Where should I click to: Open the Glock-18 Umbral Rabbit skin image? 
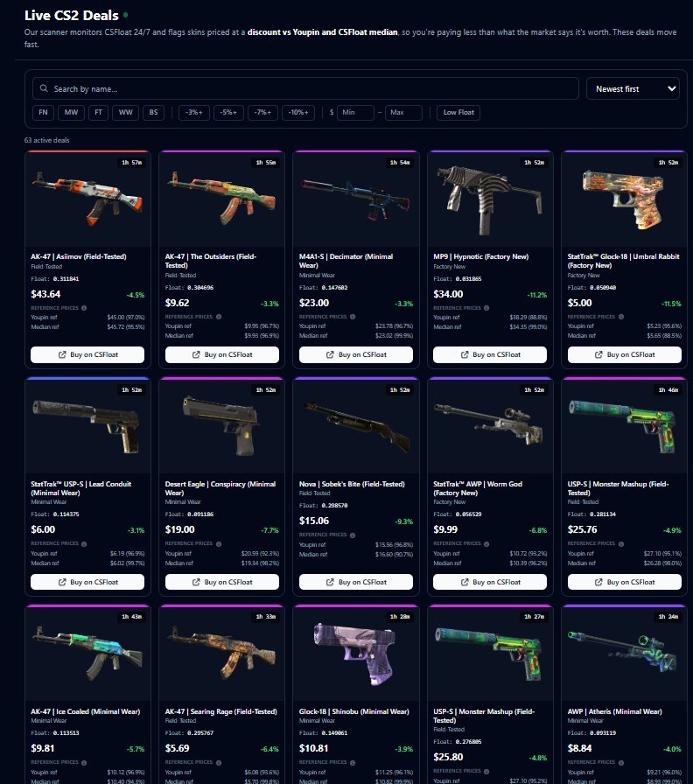point(625,199)
